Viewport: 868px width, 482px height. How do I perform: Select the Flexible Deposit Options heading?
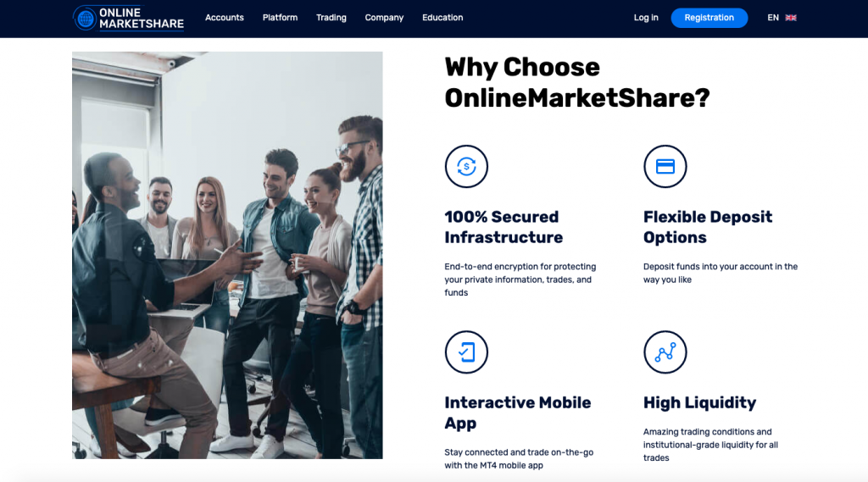tap(708, 227)
